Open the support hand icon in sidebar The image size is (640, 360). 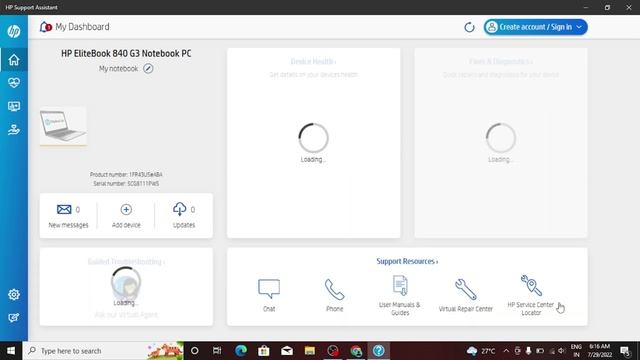click(x=14, y=130)
